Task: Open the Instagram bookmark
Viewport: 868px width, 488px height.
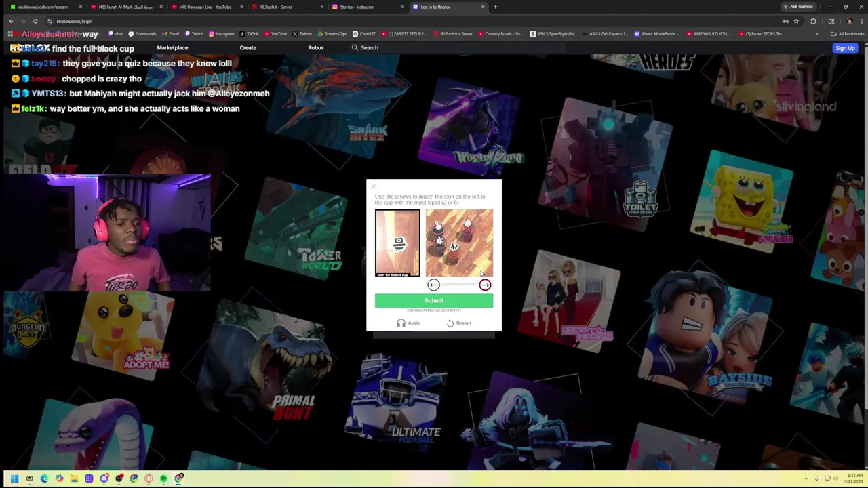Action: point(222,34)
